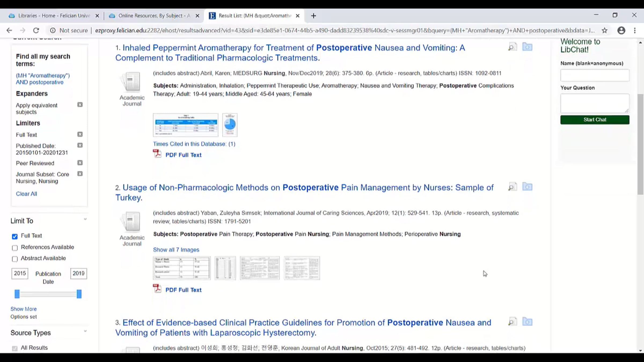Collapse the Limit To section arrow
The height and width of the screenshot is (362, 644).
click(85, 219)
